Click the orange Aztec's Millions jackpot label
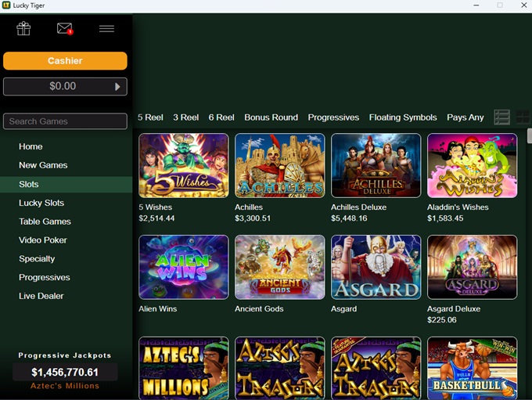Screen dimensions: 532x400 click(65, 386)
